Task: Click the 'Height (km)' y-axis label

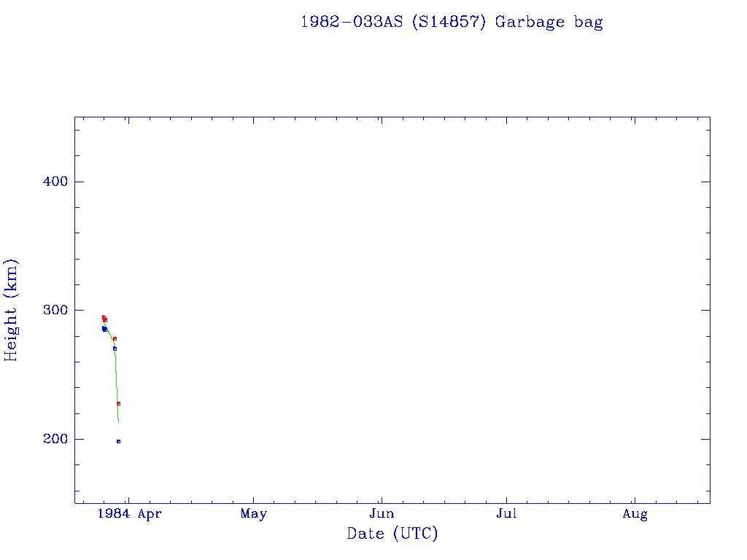Action: tap(11, 310)
